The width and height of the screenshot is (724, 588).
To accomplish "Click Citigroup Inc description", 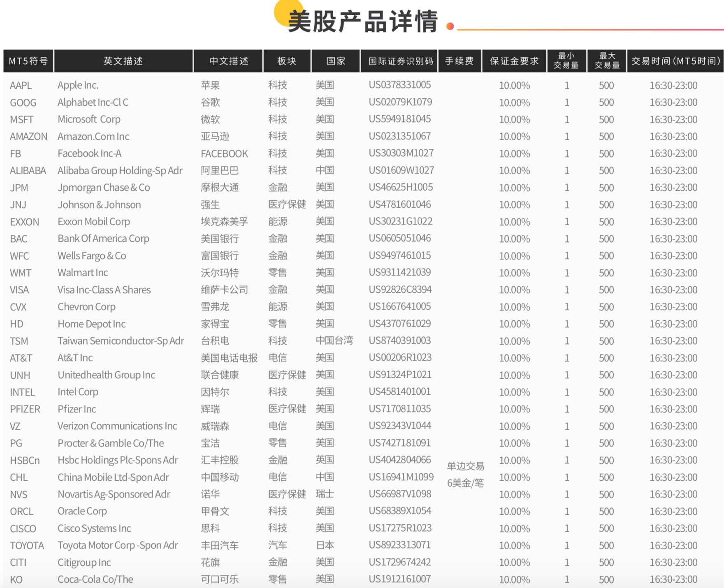I will 84,563.
